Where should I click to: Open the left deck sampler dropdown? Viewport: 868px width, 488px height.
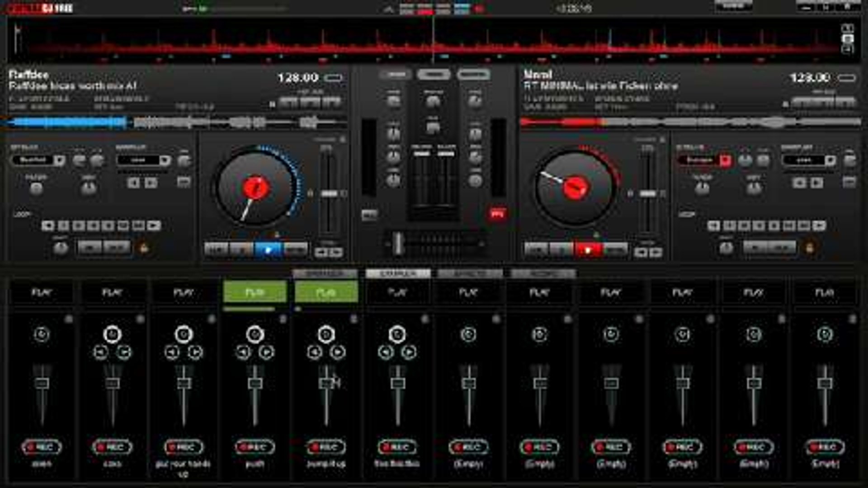click(165, 160)
